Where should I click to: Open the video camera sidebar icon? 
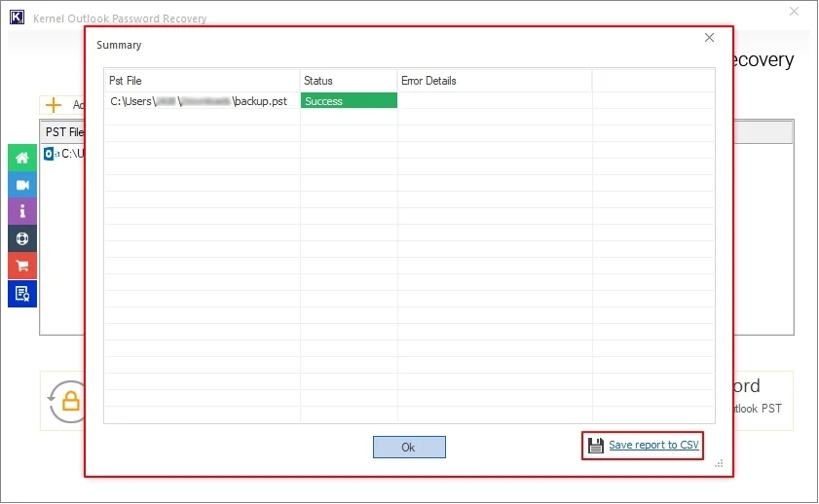pyautogui.click(x=22, y=185)
